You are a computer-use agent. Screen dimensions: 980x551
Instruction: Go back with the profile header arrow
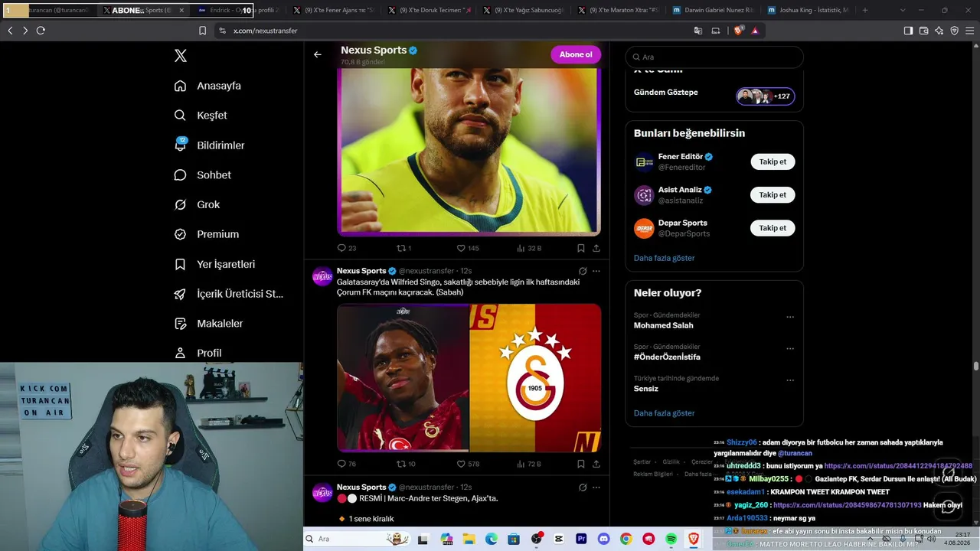318,54
